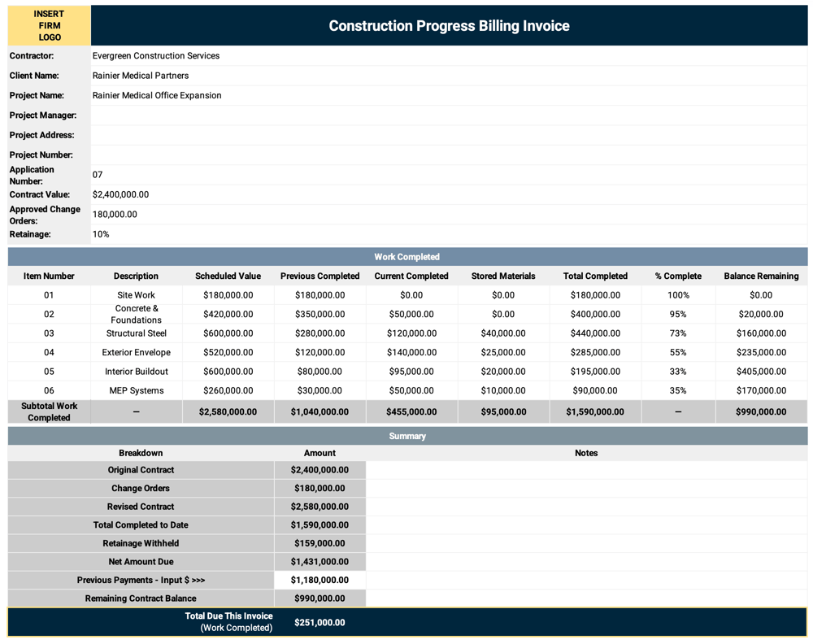Click subtotal current completed $455,000.00
The height and width of the screenshot is (644, 813).
pos(411,411)
